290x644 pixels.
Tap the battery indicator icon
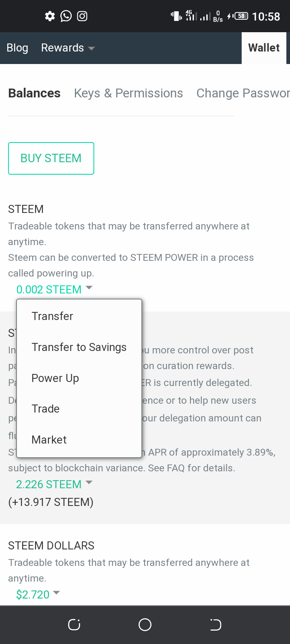click(x=241, y=16)
